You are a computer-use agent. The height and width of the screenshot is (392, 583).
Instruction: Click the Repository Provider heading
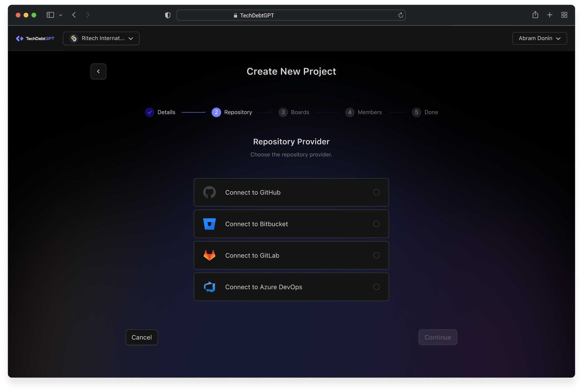(x=291, y=142)
